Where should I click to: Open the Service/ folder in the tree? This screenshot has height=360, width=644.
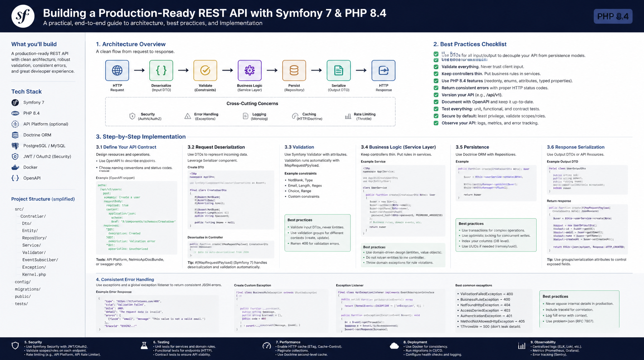point(32,245)
